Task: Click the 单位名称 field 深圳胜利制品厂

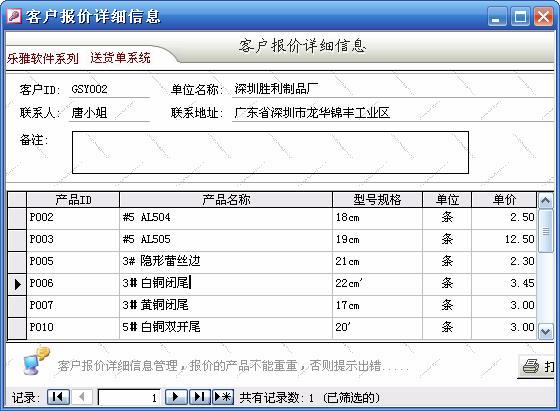Action: coord(393,89)
